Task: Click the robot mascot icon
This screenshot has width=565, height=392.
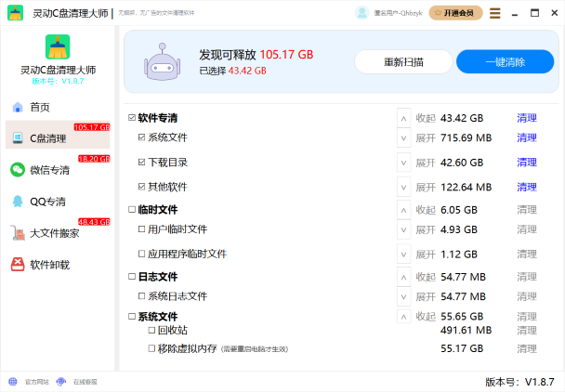Action: tap(162, 62)
